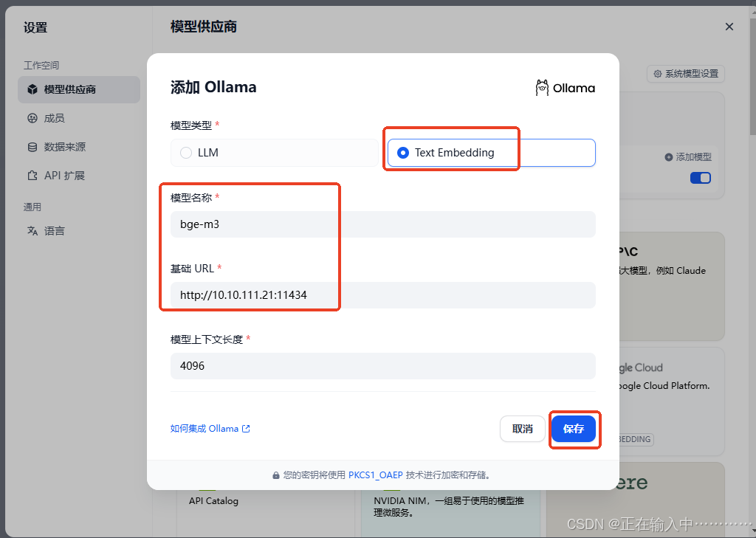
Task: Open the how to integrate Ollama link
Action: (x=210, y=429)
